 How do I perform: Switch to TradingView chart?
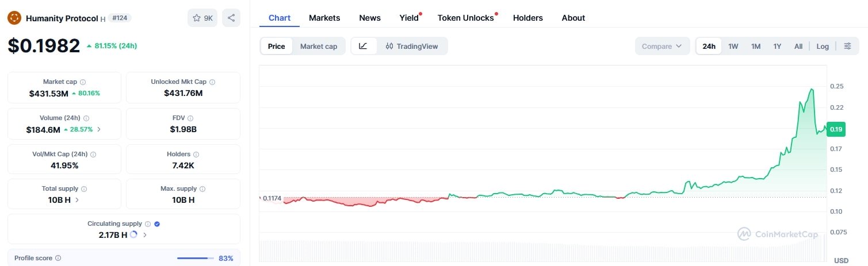pyautogui.click(x=412, y=46)
